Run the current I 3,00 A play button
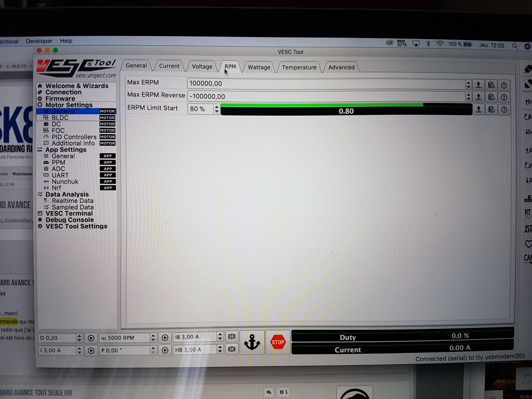 tap(91, 351)
